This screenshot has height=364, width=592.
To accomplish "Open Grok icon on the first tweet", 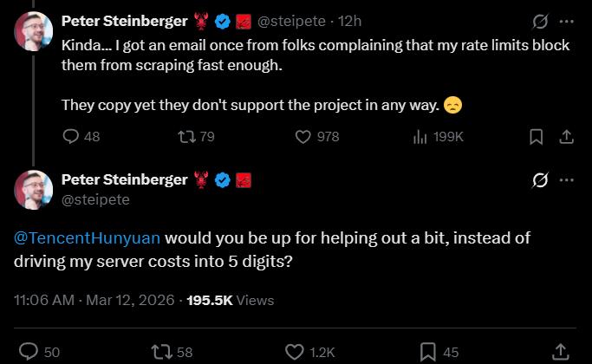I will [540, 21].
